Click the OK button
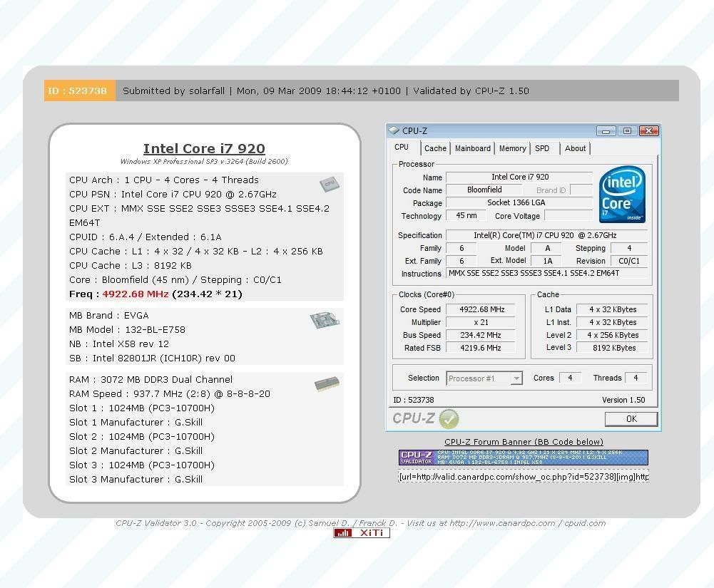Screen dimensions: 714x588 (x=631, y=418)
